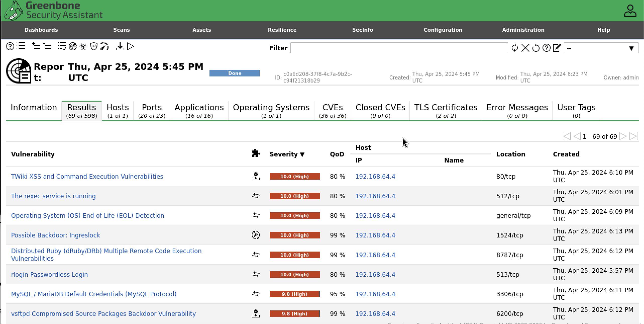Image resolution: width=644 pixels, height=324 pixels.
Task: Open the Help menu
Action: pyautogui.click(x=604, y=30)
